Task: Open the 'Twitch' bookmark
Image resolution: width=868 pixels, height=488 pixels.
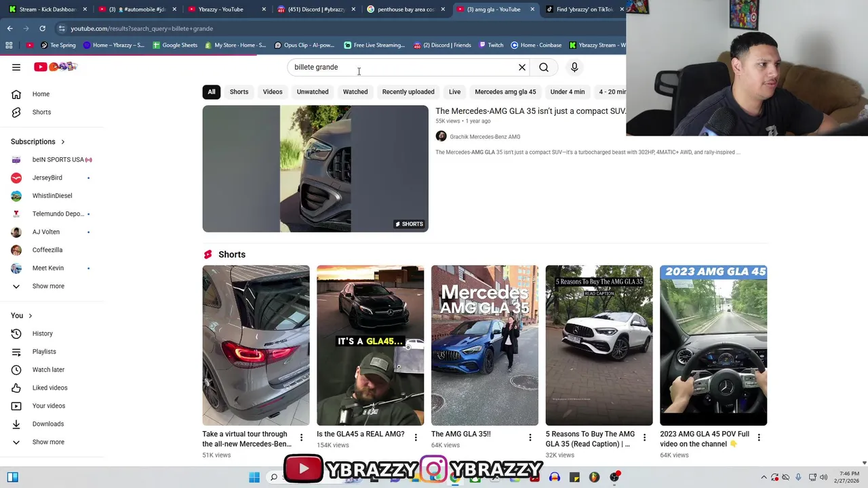Action: [x=491, y=45]
